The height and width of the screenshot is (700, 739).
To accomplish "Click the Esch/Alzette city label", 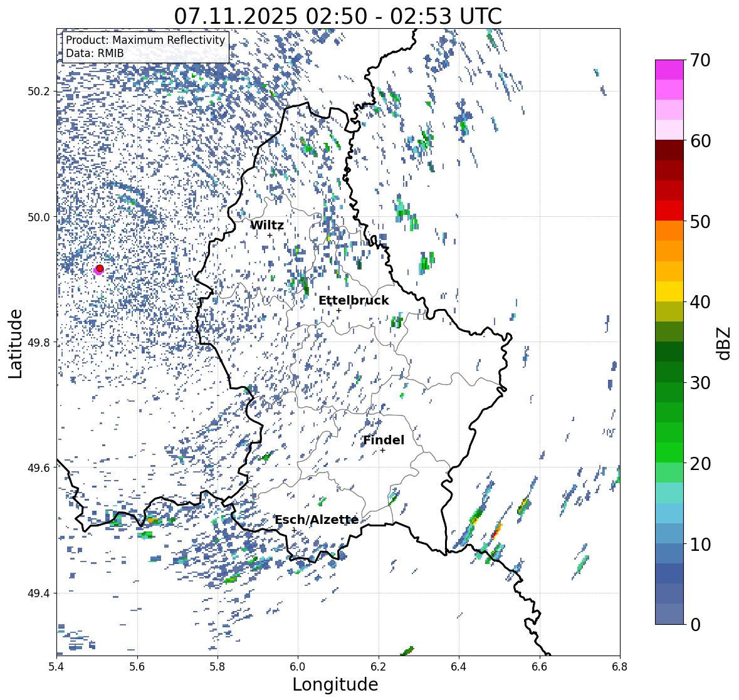I will pyautogui.click(x=317, y=520).
